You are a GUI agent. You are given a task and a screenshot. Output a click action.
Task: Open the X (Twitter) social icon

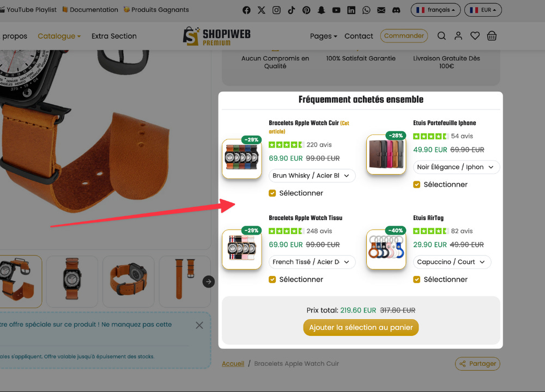coord(262,10)
